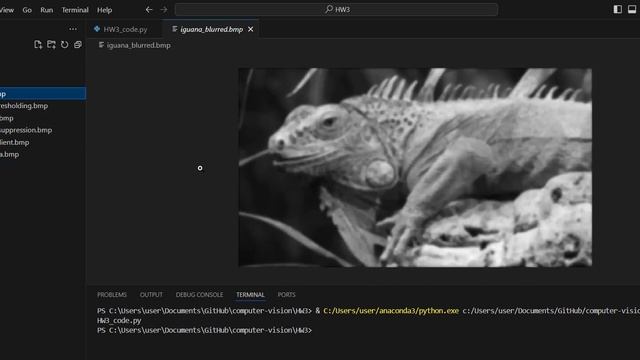Toggle the primary sidebar layout icon
This screenshot has height=360, width=640.
point(618,9)
